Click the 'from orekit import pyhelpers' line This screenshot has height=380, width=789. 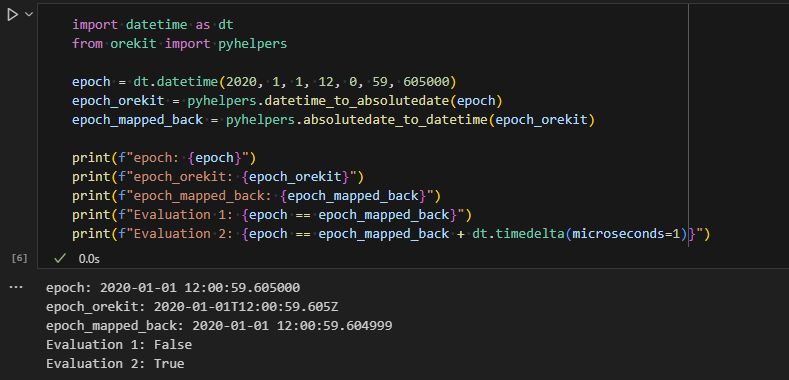[180, 44]
